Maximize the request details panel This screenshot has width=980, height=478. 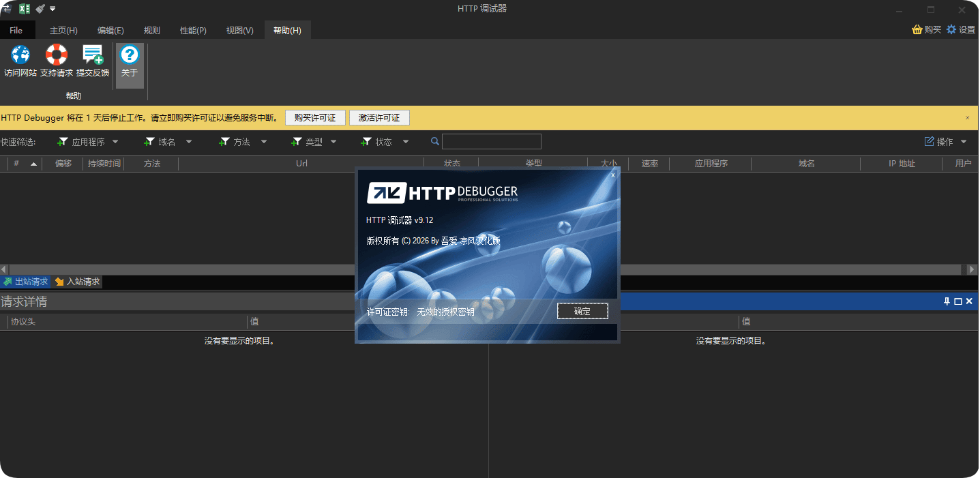tap(957, 301)
